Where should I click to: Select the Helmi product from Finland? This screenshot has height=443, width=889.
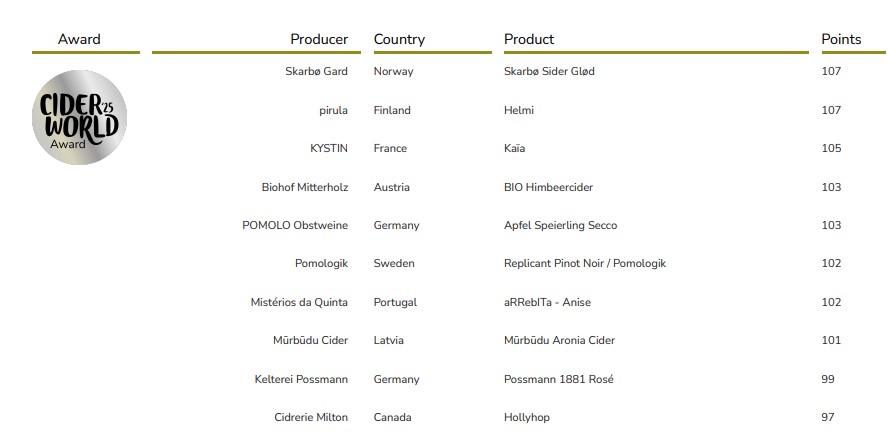[519, 110]
